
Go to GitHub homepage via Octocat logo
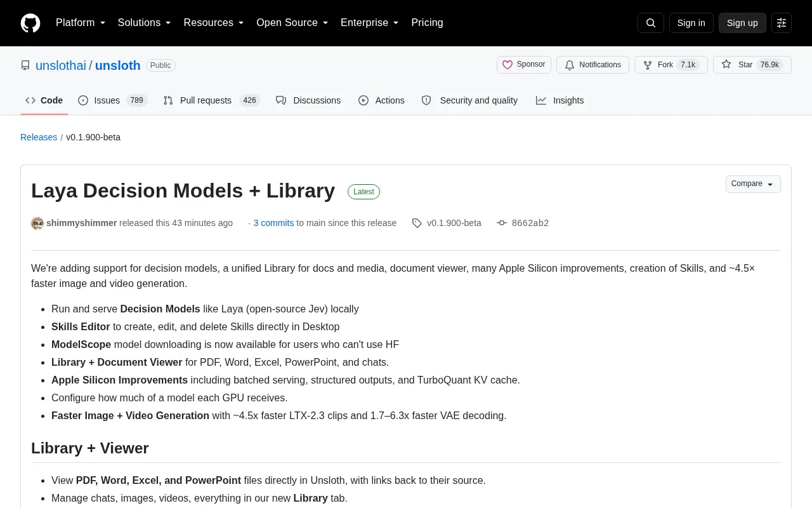pyautogui.click(x=30, y=23)
